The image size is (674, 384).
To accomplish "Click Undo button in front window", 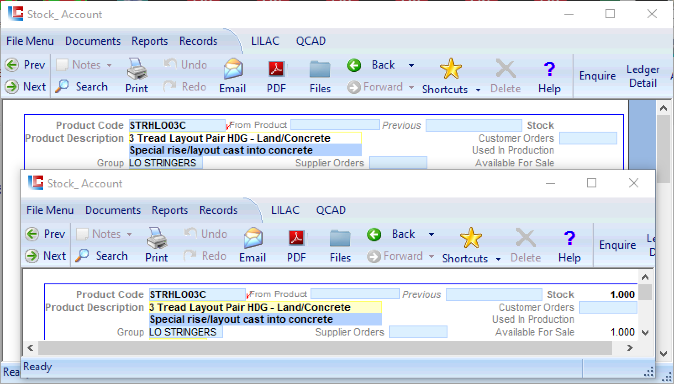I will pyautogui.click(x=205, y=234).
